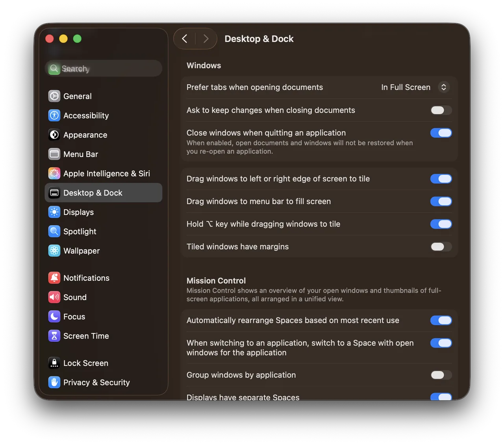Open General settings via gear icon

click(54, 96)
